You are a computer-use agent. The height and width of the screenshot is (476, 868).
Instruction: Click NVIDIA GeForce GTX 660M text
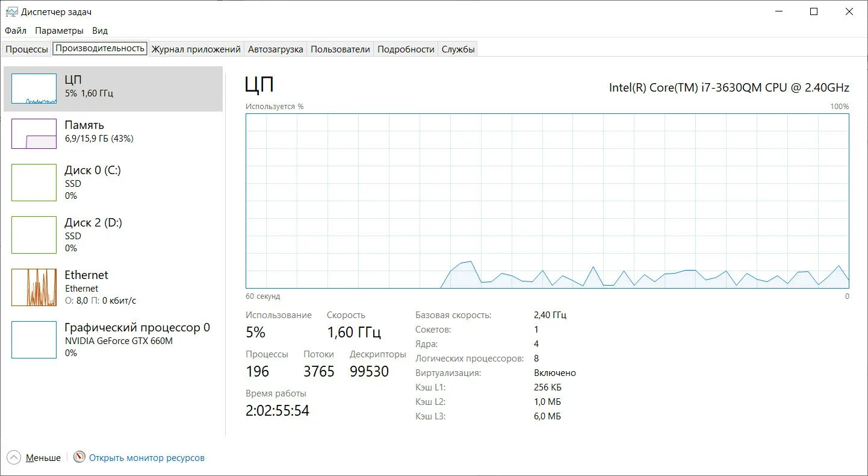119,341
